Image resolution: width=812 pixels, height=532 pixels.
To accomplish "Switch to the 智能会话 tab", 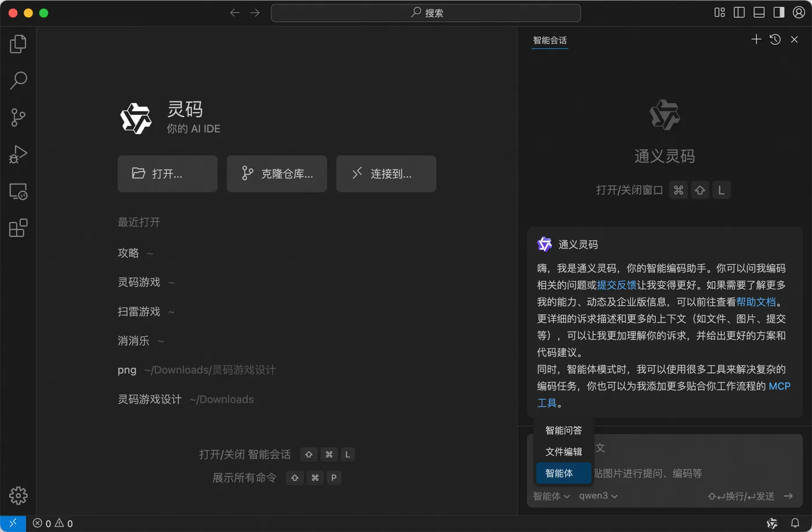I will (x=550, y=40).
